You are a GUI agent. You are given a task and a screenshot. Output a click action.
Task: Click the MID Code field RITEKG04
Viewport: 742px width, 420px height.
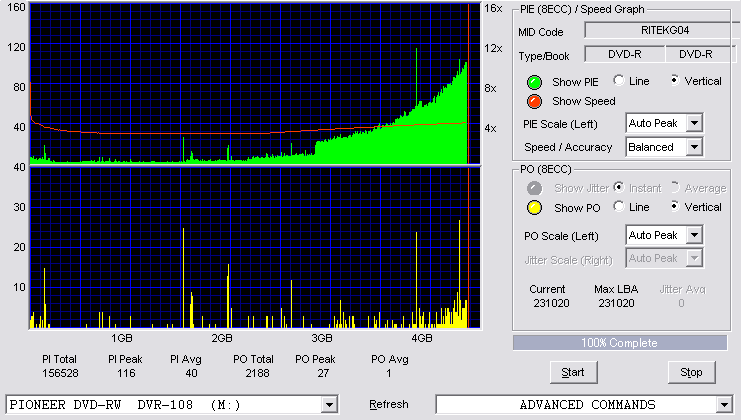[x=662, y=30]
